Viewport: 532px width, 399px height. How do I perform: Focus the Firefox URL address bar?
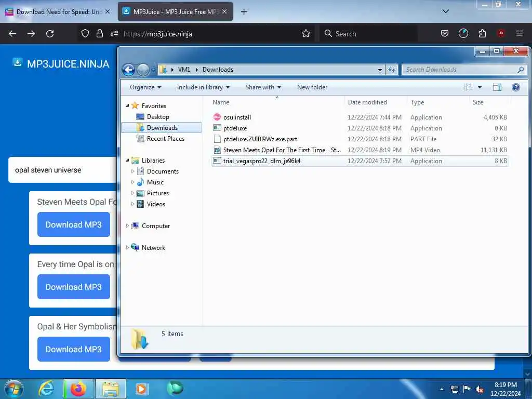[210, 34]
